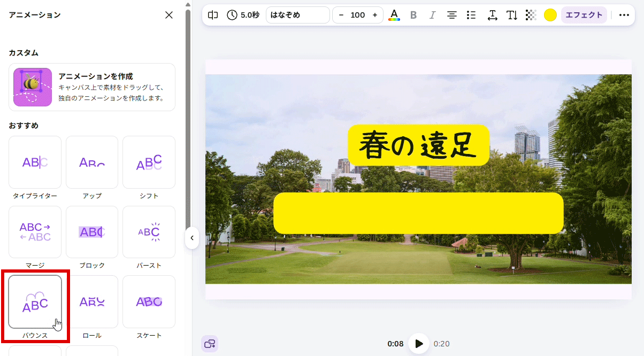Screen dimensions: 644x356
Task: Select the 春の遠足 title text
Action: pos(418,145)
